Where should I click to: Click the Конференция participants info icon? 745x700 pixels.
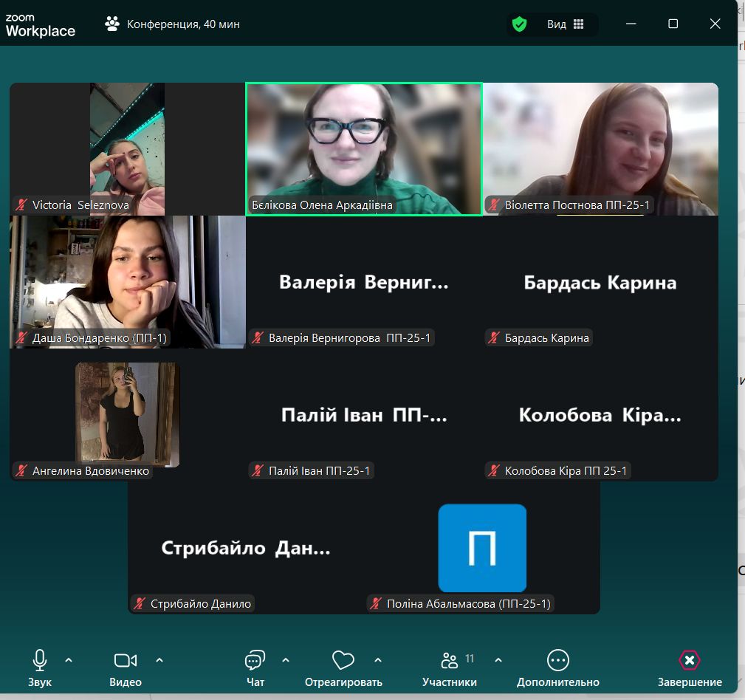pyautogui.click(x=112, y=24)
